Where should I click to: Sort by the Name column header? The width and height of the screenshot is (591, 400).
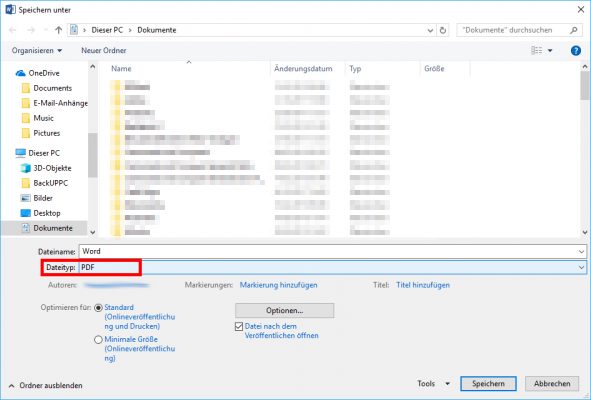[x=121, y=69]
